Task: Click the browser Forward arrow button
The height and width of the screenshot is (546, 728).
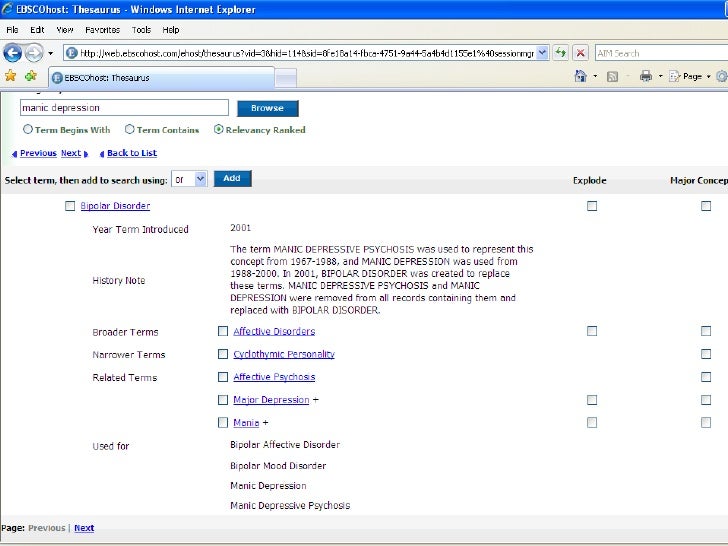Action: [34, 53]
